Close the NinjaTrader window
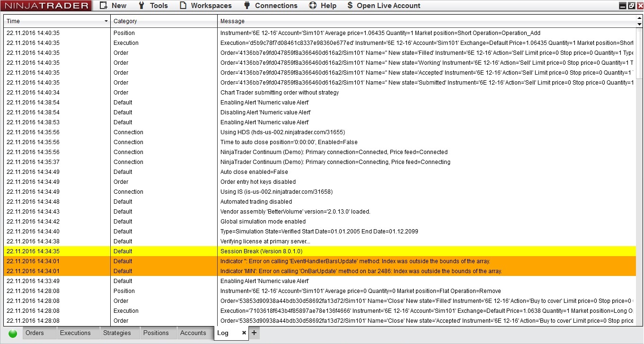 (x=639, y=6)
